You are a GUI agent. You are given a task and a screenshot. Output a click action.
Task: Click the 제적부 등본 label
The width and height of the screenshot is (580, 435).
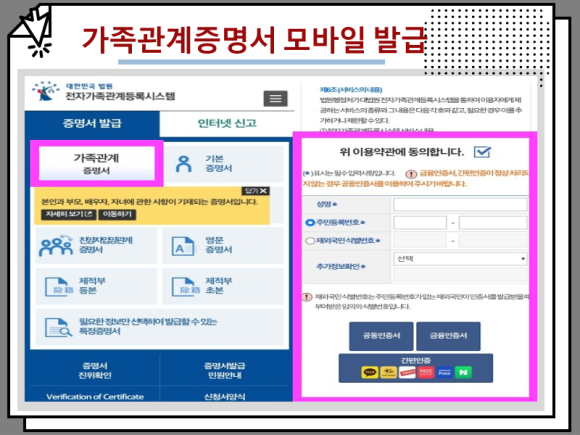[92, 286]
